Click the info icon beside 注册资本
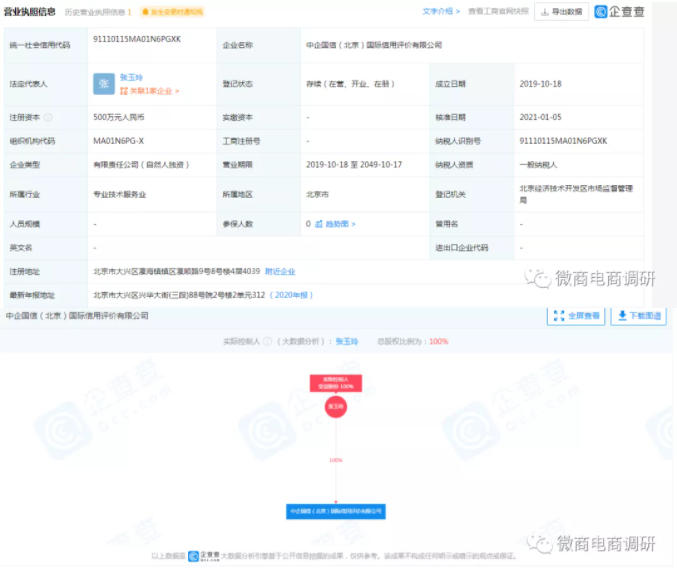The image size is (677, 570). [x=48, y=117]
